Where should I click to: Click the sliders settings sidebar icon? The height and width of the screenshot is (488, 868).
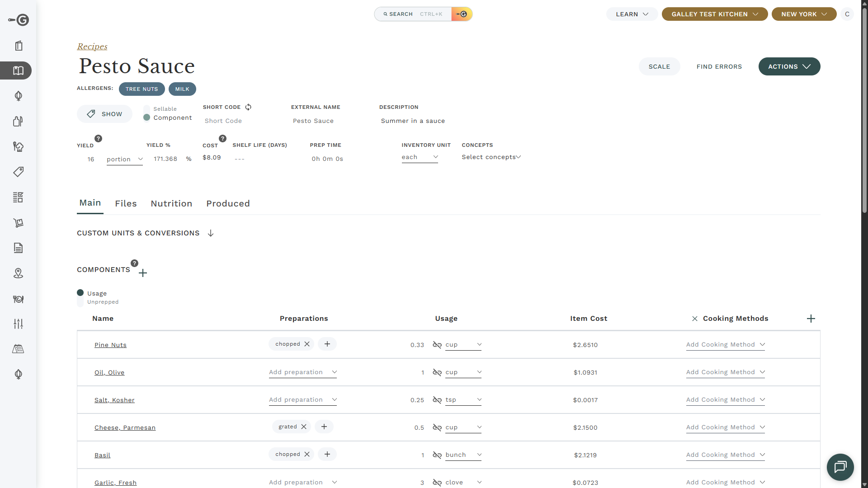18,324
